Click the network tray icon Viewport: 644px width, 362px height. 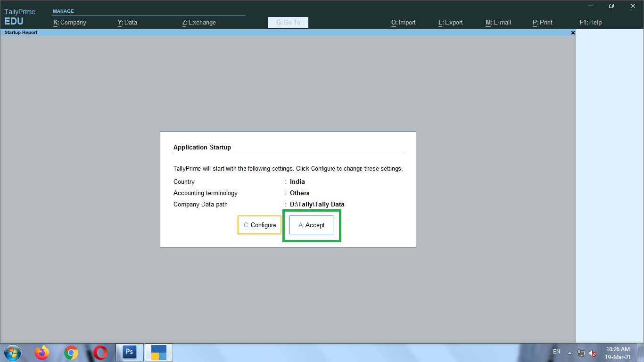pyautogui.click(x=581, y=353)
